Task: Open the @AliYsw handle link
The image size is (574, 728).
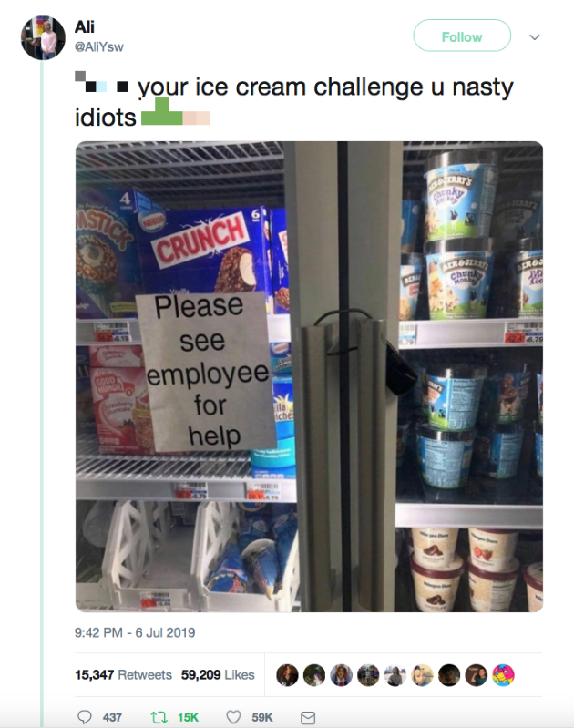Action: pos(99,46)
